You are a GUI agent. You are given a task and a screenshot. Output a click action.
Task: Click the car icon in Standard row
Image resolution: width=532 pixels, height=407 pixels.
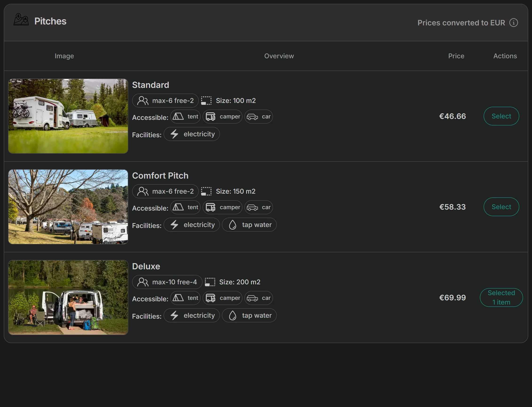[x=252, y=117]
